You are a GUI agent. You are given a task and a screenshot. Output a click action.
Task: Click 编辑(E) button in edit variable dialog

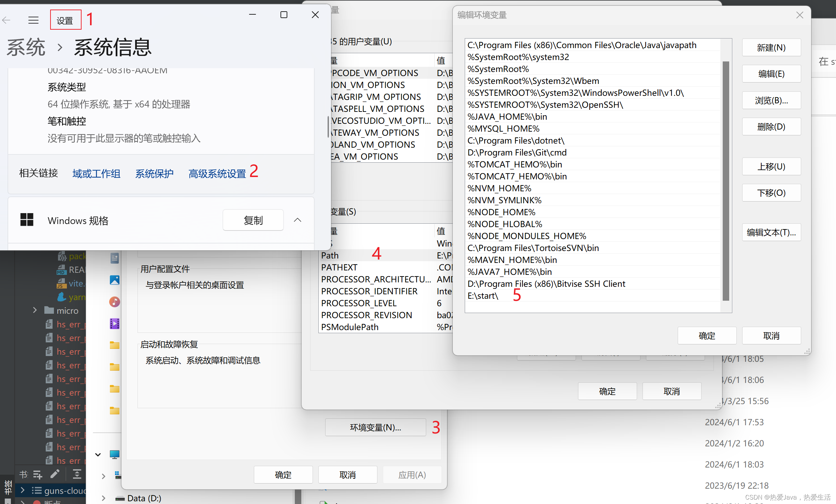[771, 74]
